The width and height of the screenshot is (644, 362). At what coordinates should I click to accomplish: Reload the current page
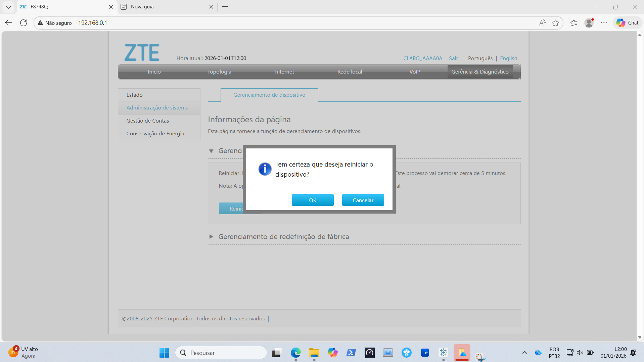click(24, 23)
